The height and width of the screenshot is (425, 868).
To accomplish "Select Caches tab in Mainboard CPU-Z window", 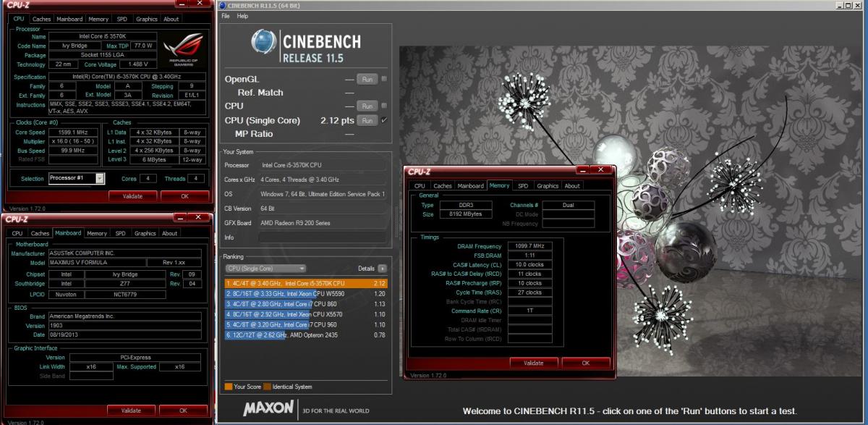I will (41, 233).
